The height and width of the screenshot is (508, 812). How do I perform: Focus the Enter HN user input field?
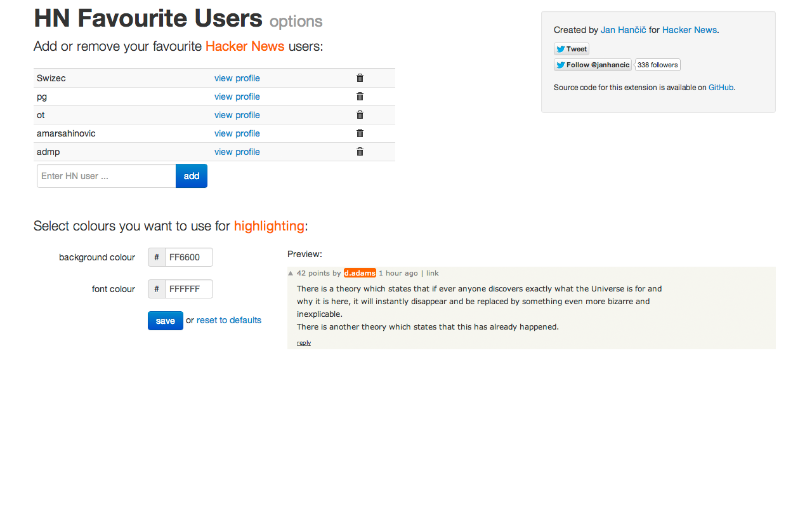[107, 176]
